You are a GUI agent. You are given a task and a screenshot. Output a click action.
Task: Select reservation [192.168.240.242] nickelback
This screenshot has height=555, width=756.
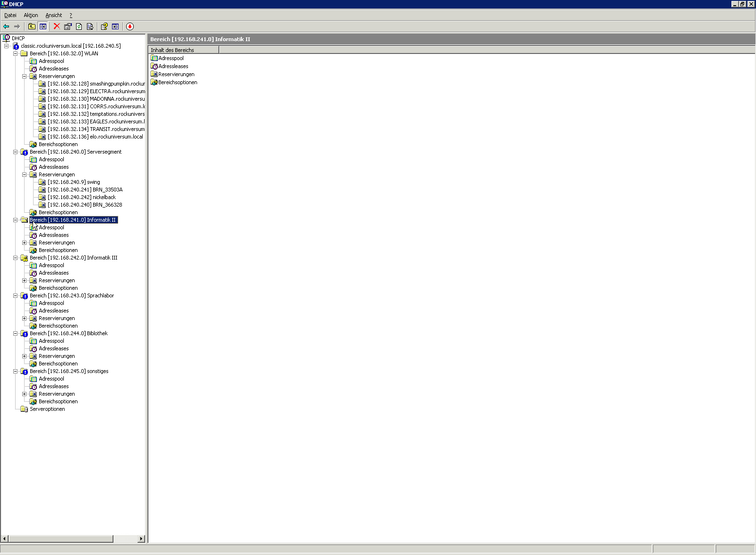tap(82, 197)
